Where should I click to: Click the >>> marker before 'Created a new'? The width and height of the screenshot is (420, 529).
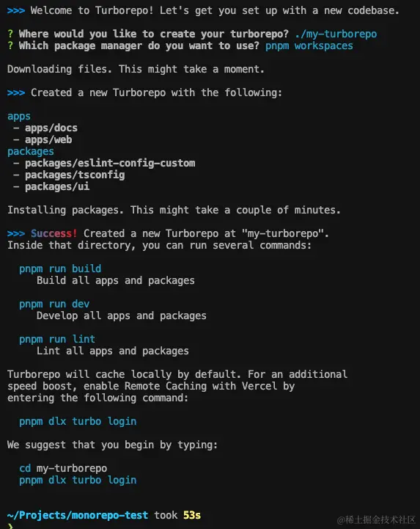click(16, 92)
